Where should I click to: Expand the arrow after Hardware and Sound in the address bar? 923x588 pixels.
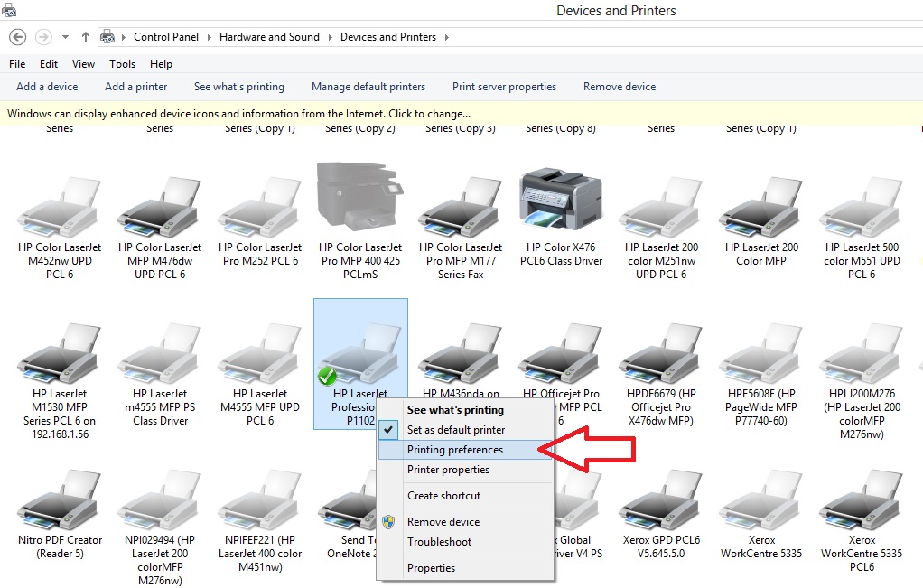coord(330,37)
